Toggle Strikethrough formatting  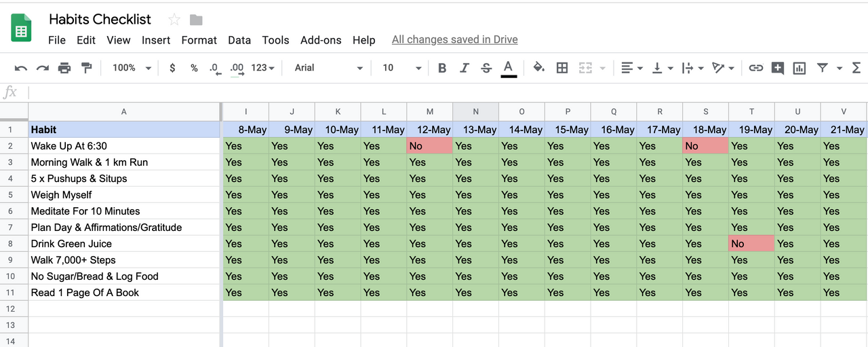point(486,68)
